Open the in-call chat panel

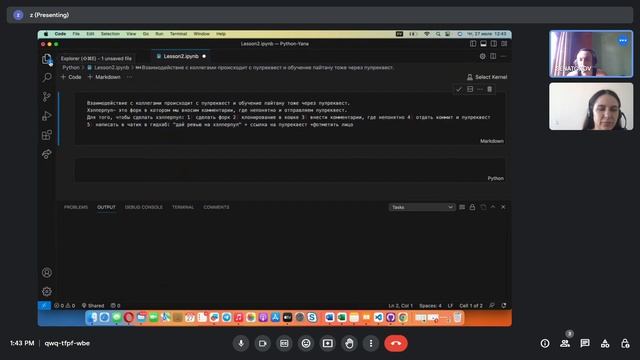coord(585,344)
